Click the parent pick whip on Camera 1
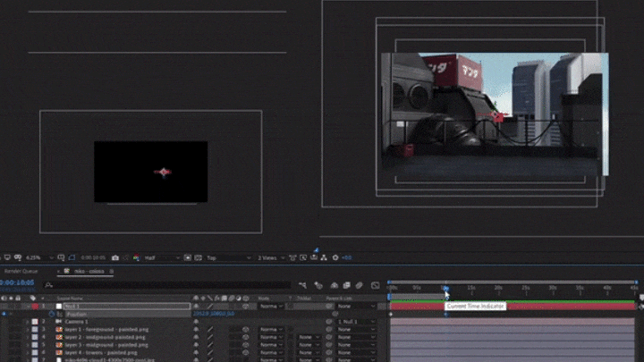Screen dimensions: 644x362 click(329, 322)
